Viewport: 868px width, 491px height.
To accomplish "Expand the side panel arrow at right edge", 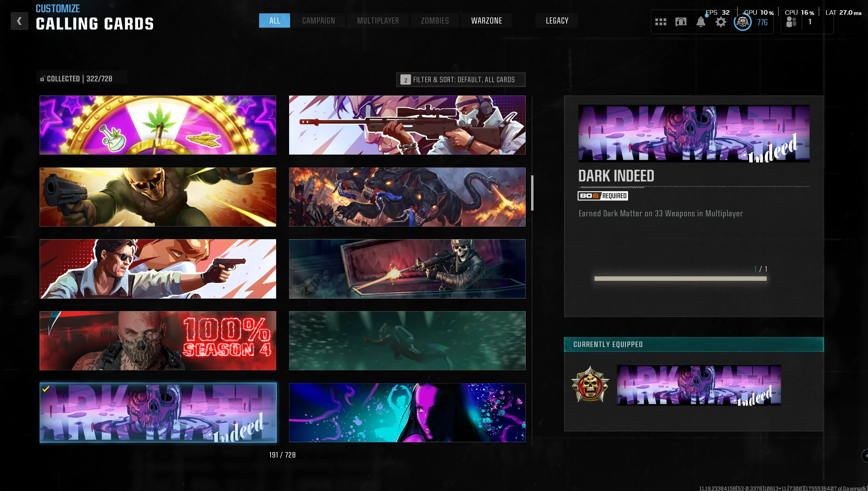I will coord(865,456).
